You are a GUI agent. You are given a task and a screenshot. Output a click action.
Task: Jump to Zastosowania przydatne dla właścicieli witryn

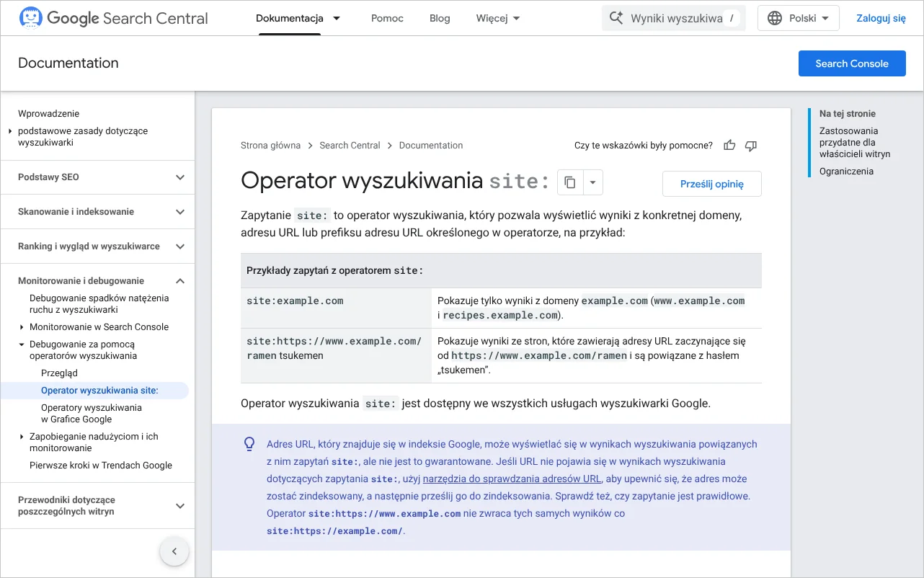coord(855,143)
